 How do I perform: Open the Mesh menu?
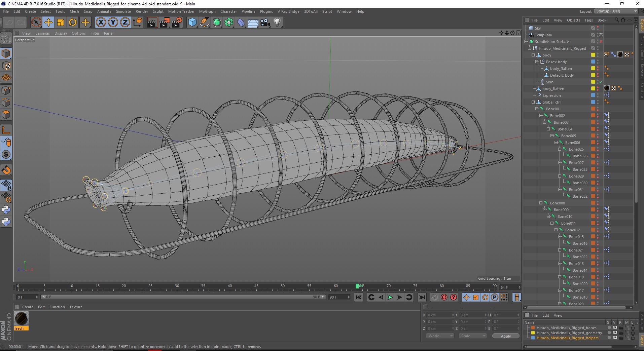click(x=74, y=11)
